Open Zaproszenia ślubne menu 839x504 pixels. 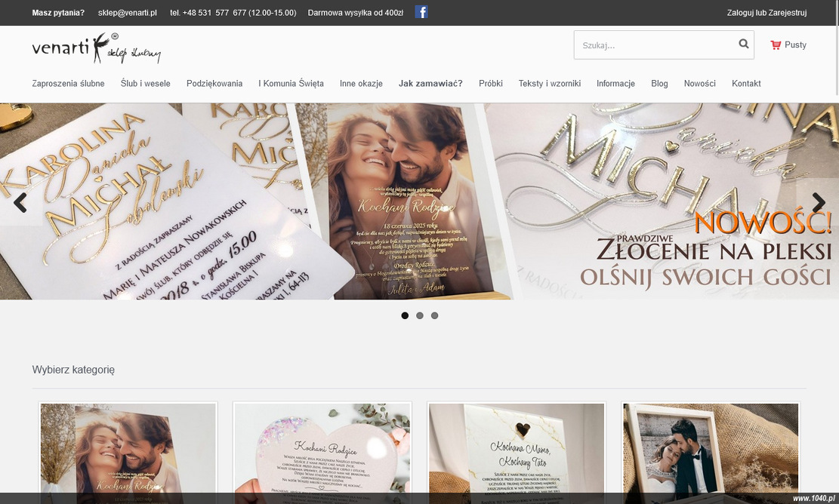pyautogui.click(x=69, y=84)
